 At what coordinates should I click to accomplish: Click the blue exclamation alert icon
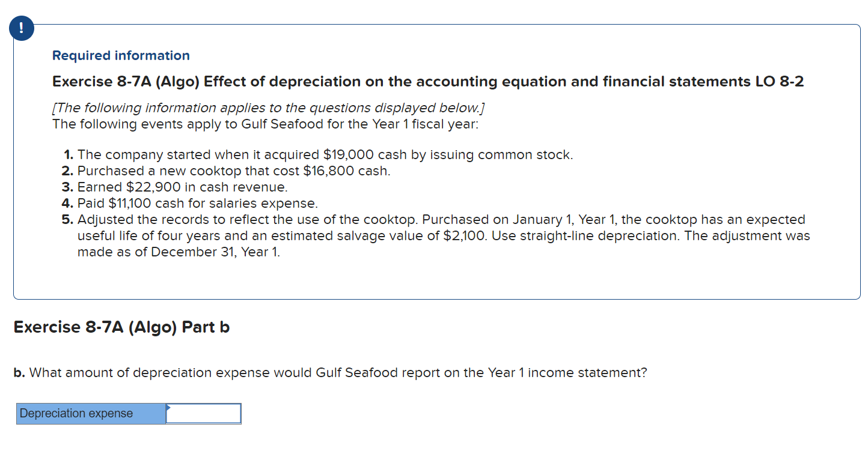22,28
